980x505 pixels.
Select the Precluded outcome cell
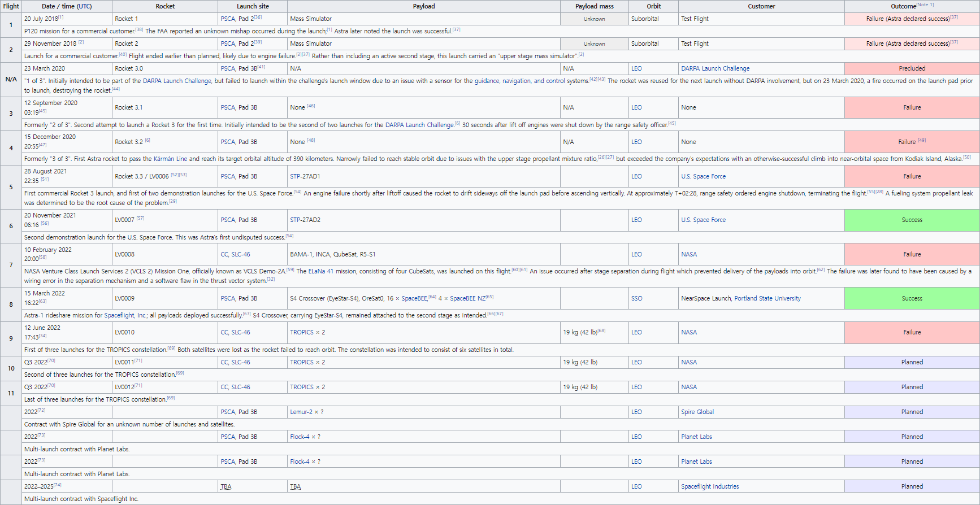click(912, 68)
